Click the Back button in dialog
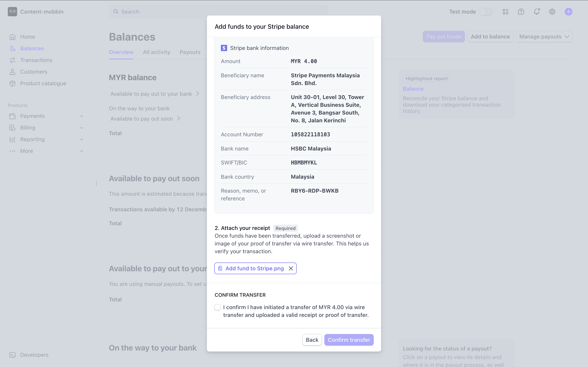 pyautogui.click(x=312, y=340)
